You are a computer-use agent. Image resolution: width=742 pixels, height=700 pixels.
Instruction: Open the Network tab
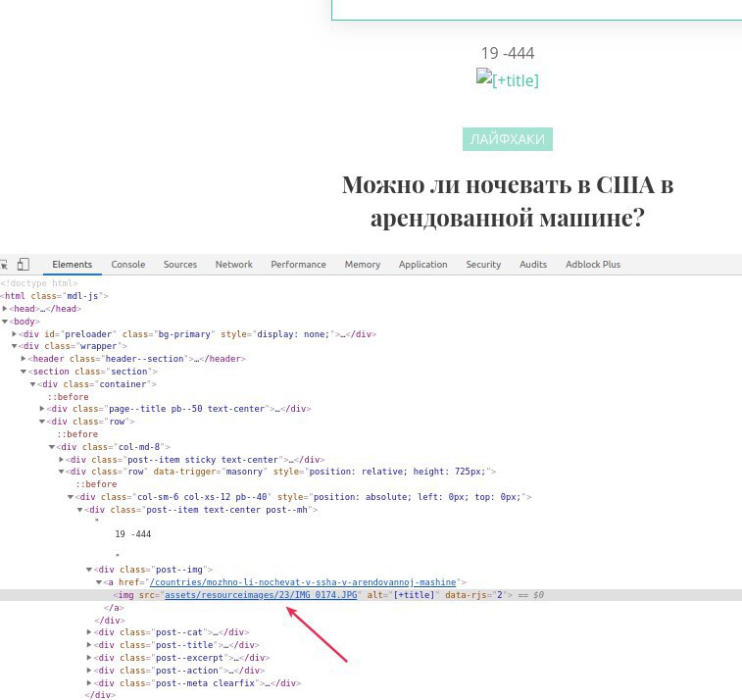(x=233, y=264)
